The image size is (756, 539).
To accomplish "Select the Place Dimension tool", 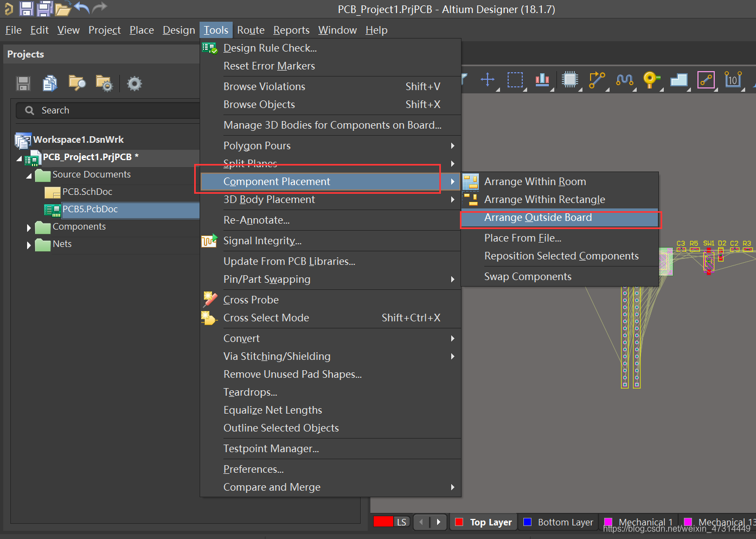I will pos(733,80).
